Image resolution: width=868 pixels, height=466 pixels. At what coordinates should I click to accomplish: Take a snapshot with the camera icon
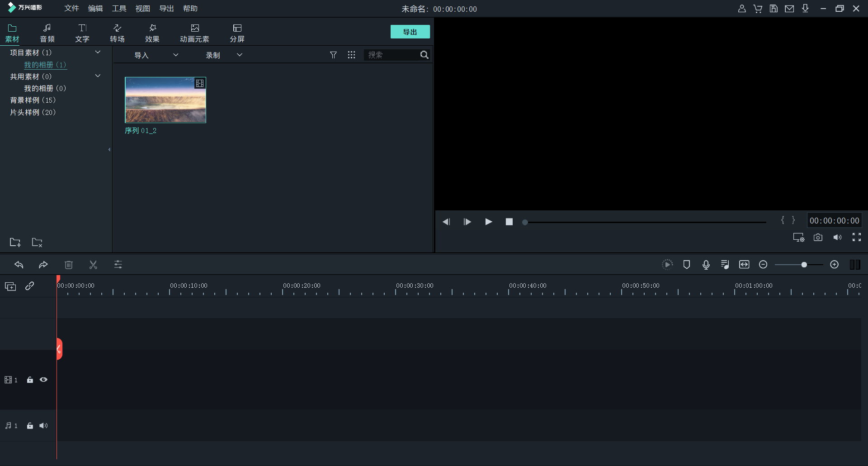pyautogui.click(x=818, y=238)
